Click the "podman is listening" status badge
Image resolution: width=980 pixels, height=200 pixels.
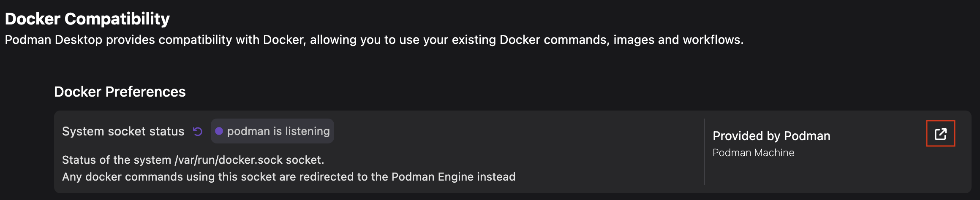pos(272,131)
